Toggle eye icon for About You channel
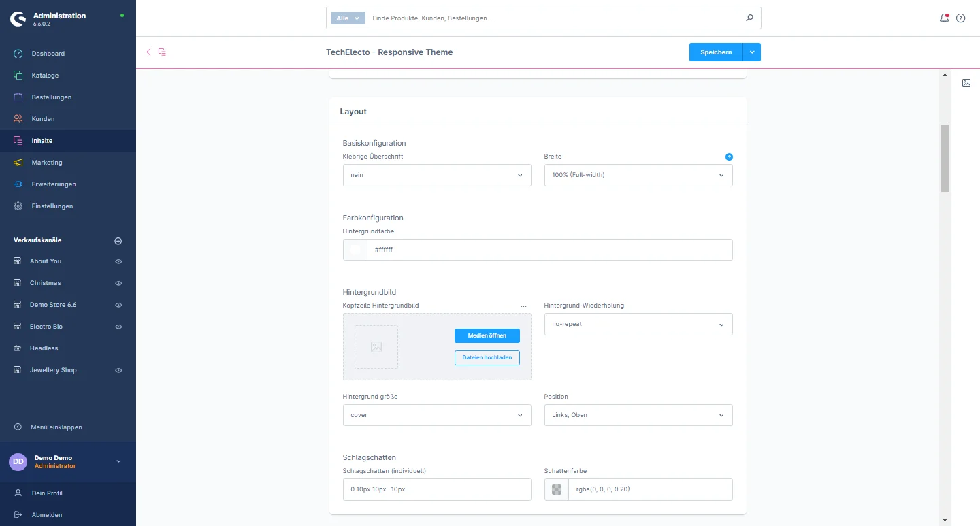Viewport: 980px width, 526px height. [118, 261]
